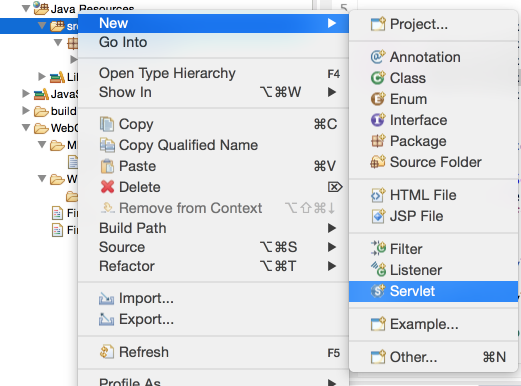The image size is (521, 386).
Task: Expand the Build Path submenu arrow
Action: (x=332, y=228)
